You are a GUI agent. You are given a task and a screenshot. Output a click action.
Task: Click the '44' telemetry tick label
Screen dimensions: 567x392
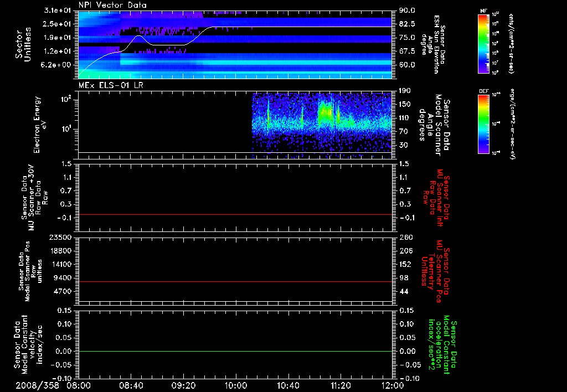click(x=404, y=291)
